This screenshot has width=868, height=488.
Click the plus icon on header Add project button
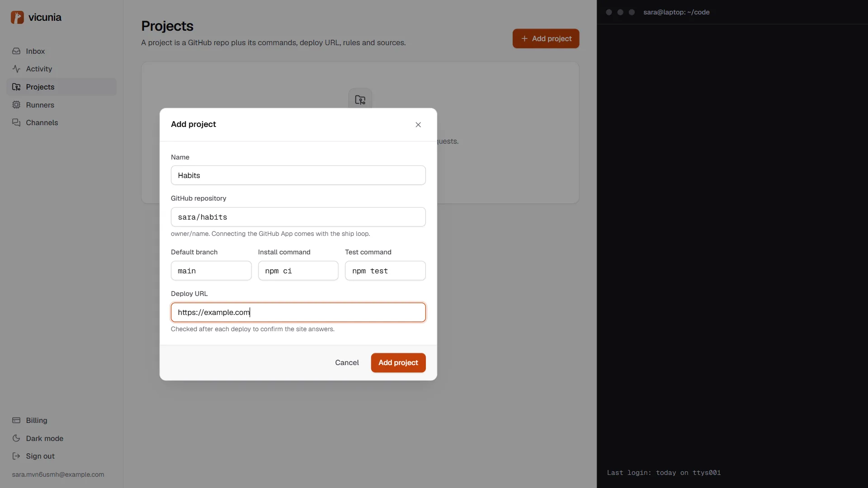click(524, 39)
